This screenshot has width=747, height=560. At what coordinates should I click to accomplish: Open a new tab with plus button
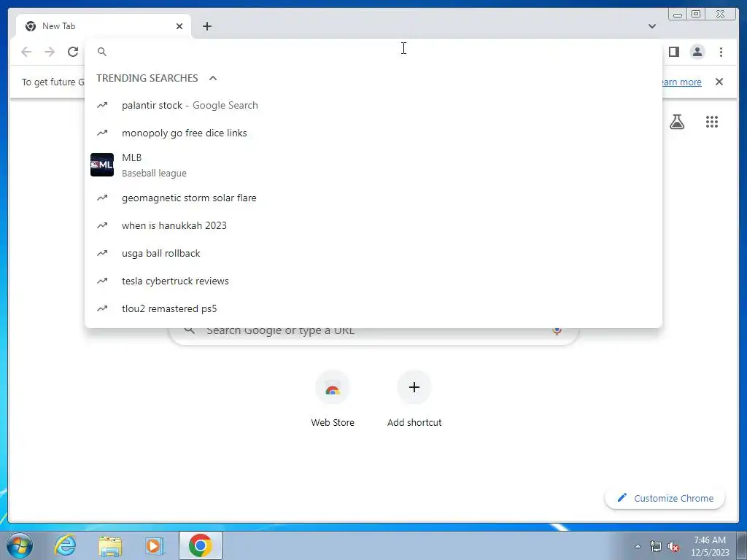click(206, 26)
